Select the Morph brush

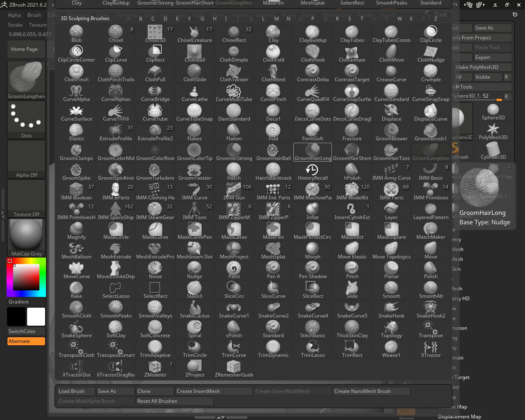click(313, 251)
